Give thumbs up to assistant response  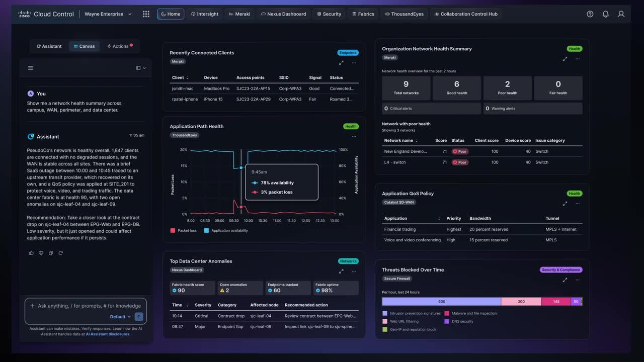pos(31,253)
